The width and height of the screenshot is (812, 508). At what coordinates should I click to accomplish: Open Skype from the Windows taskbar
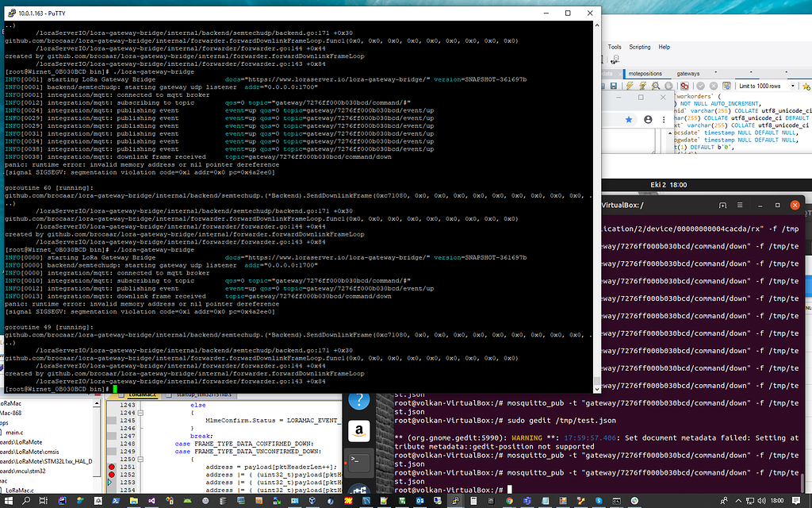(599, 501)
